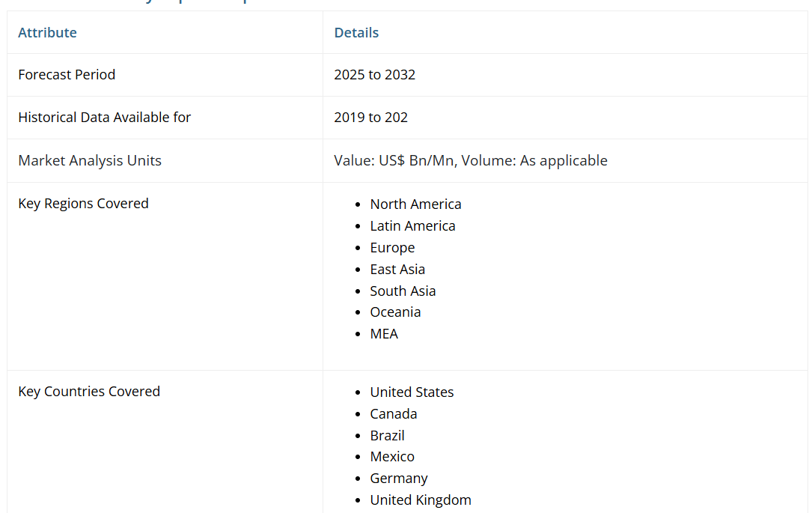This screenshot has height=513, width=812.
Task: Select United States in countries list
Action: (x=412, y=392)
